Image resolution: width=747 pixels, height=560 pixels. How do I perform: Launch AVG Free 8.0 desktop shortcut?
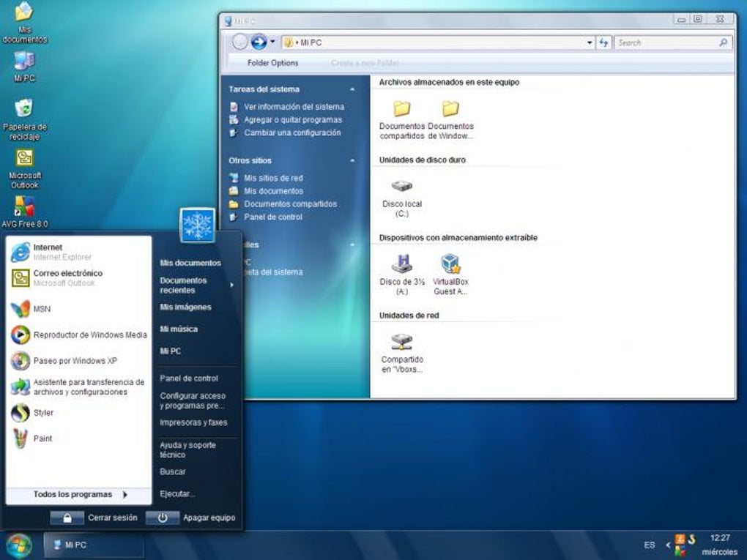tap(24, 212)
